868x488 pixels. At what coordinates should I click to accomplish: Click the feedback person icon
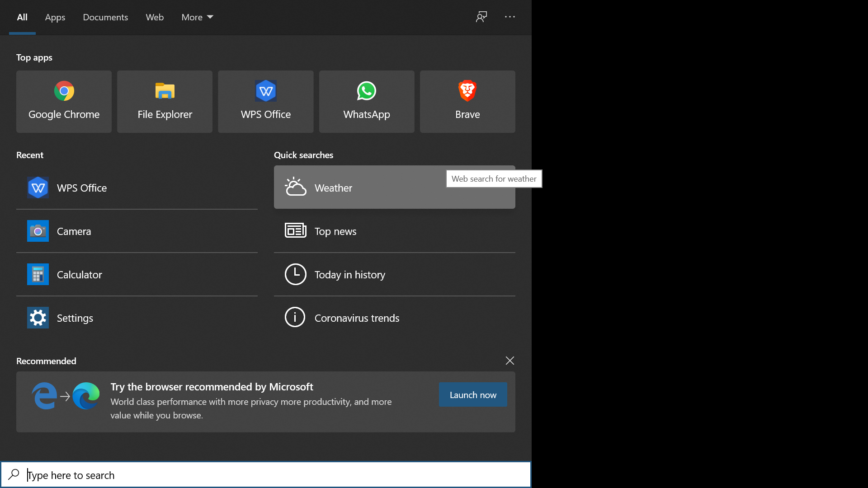481,17
